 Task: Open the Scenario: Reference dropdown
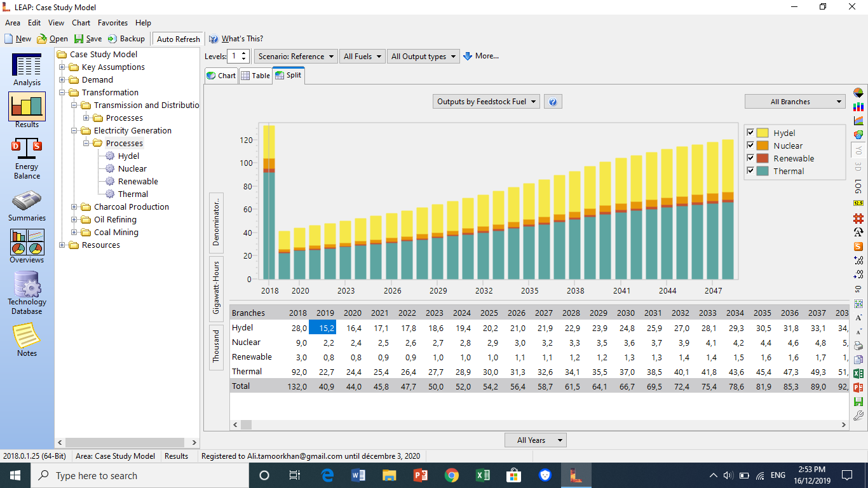click(x=295, y=57)
